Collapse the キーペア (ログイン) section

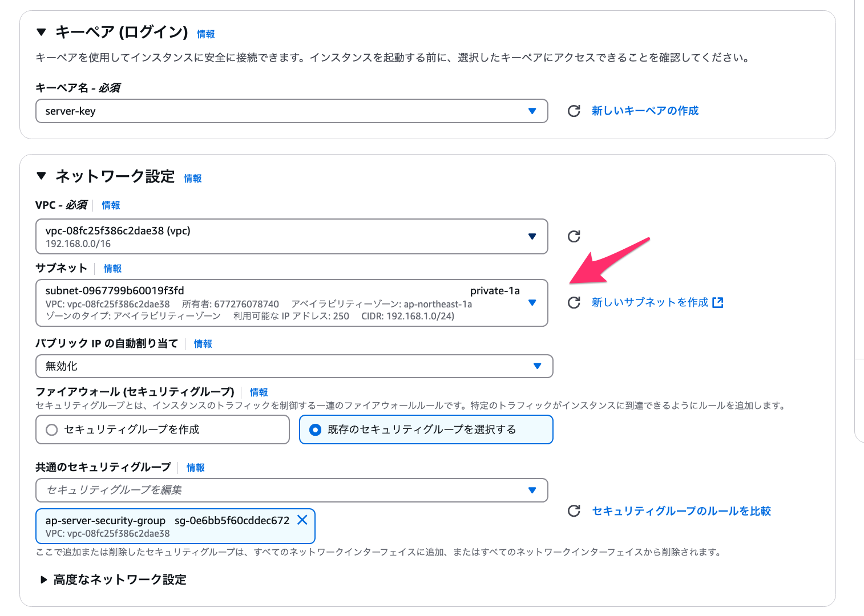click(x=41, y=33)
